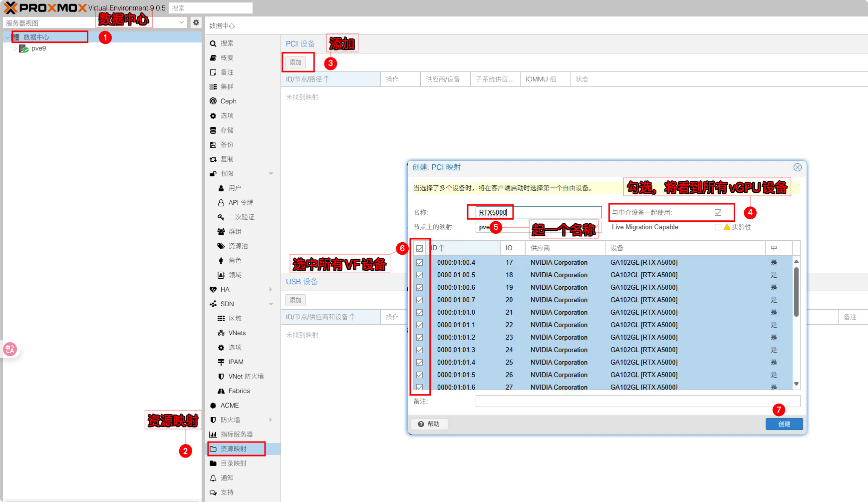Collapse SDN submenu arrow

[x=271, y=304]
